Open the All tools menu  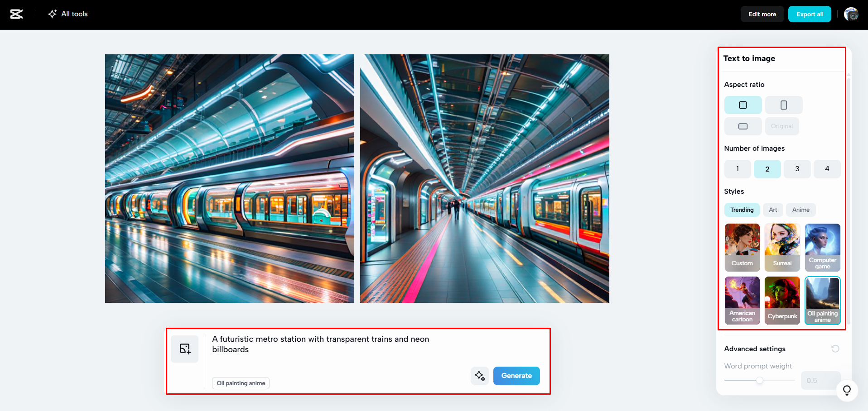(x=68, y=14)
